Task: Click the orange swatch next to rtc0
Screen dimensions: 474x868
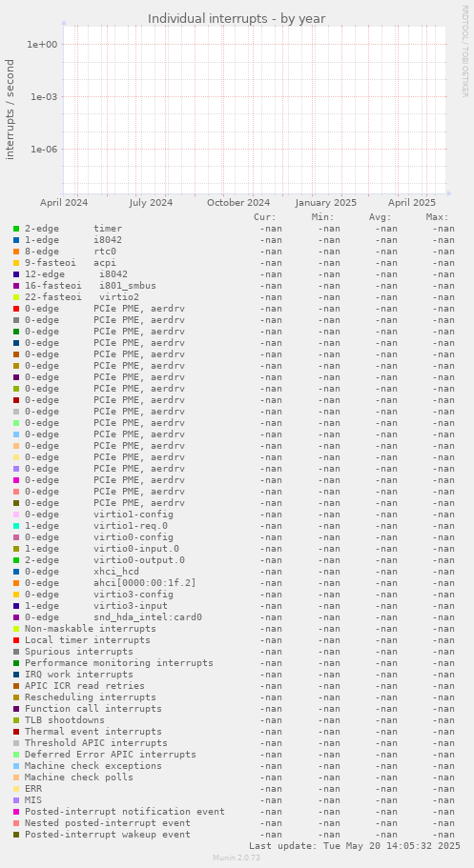Action: (16, 252)
